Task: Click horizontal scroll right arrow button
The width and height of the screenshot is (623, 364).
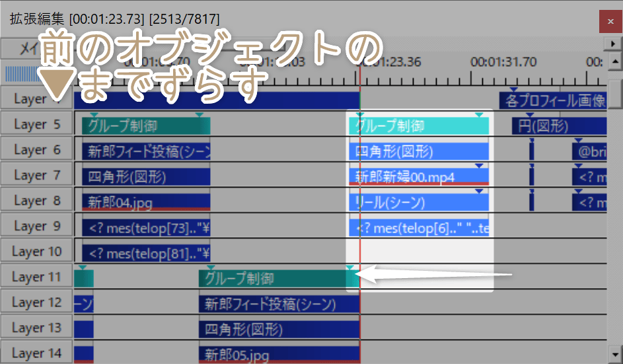Action: 612,44
